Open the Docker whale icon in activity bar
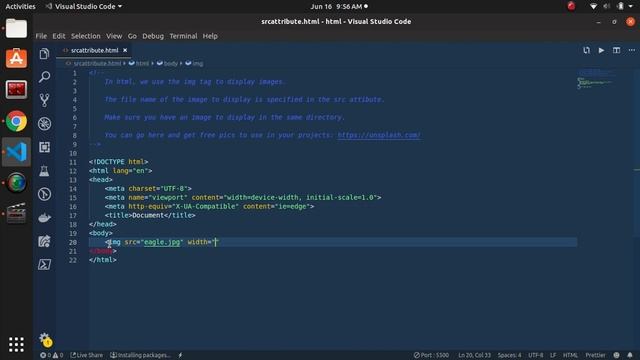Image resolution: width=640 pixels, height=360 pixels. (44, 218)
